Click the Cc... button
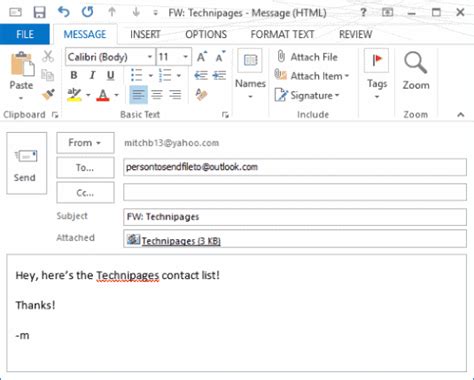The width and height of the screenshot is (474, 380). click(85, 192)
